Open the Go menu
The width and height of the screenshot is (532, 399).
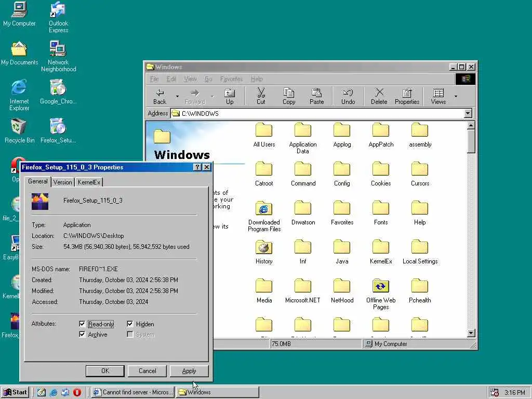click(208, 79)
